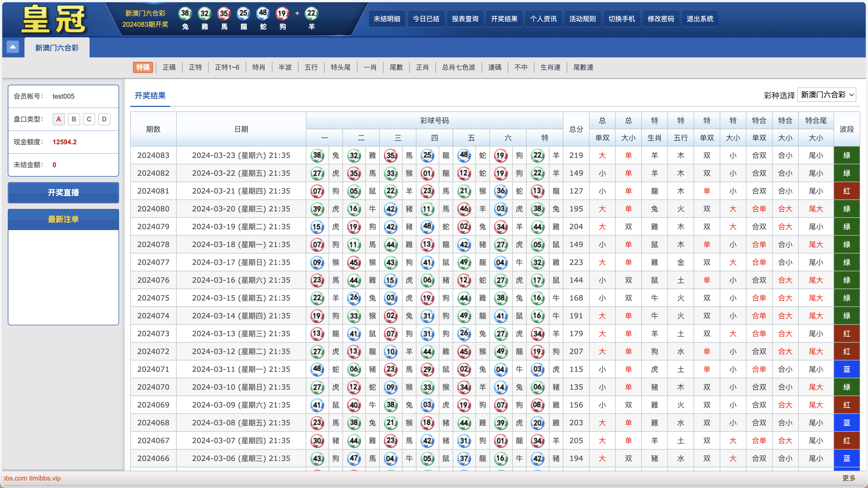
Task: Click special ball 13 in row 2024081
Action: tap(537, 191)
